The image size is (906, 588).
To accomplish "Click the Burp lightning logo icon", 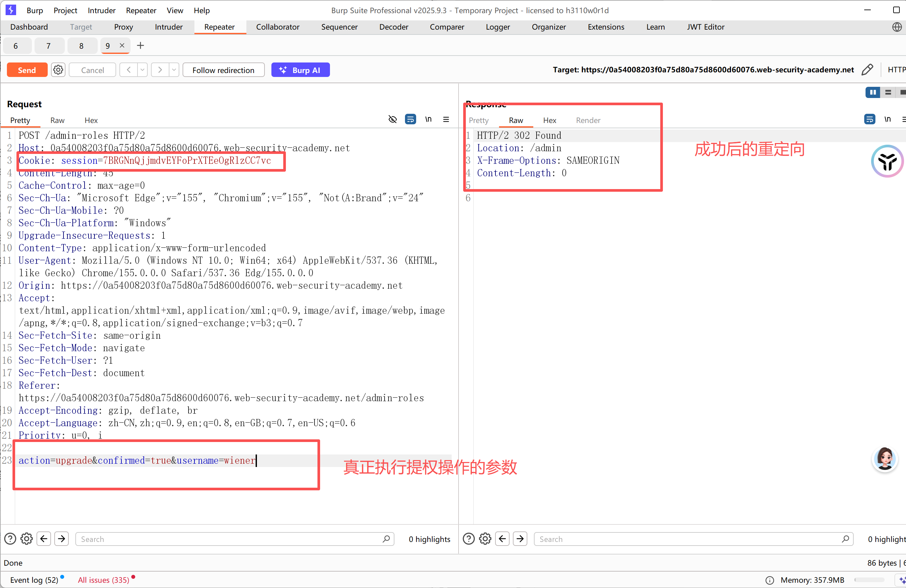I will pos(11,10).
